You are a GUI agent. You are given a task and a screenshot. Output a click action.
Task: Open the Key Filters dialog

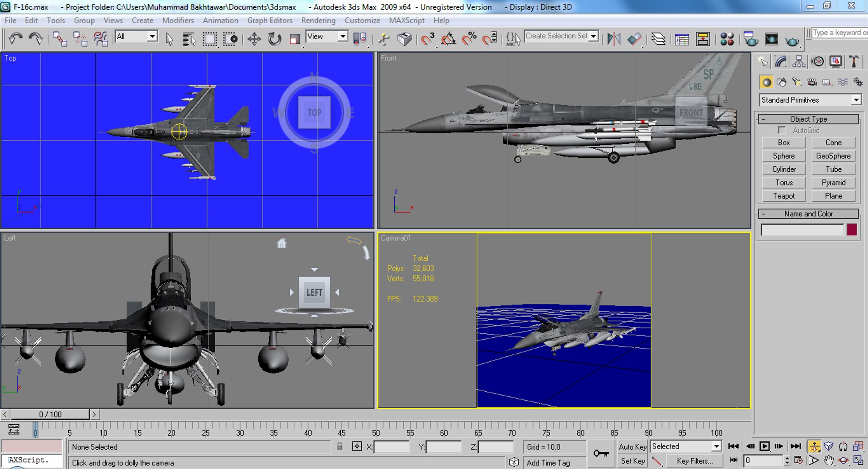694,461
